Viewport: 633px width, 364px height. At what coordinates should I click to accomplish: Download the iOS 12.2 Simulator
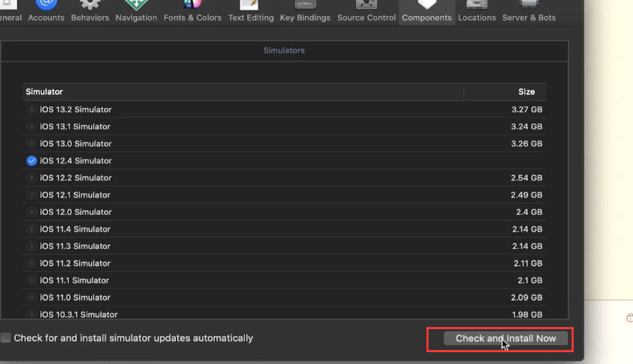point(31,178)
